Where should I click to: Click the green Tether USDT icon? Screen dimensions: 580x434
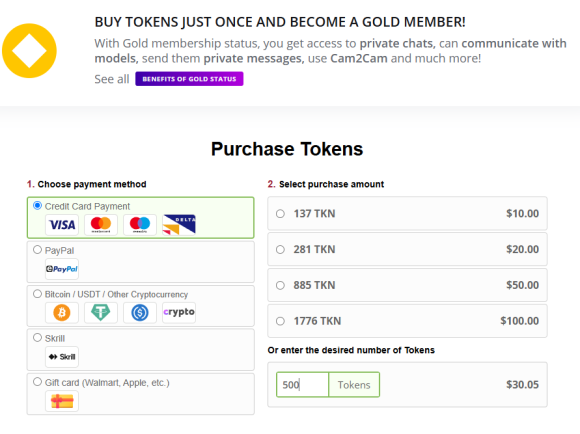(x=101, y=313)
